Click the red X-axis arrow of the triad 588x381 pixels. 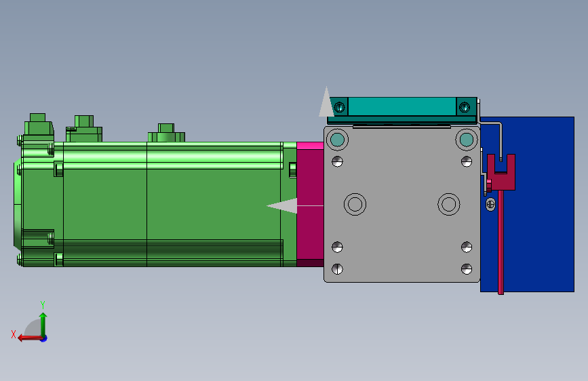pyautogui.click(x=30, y=338)
